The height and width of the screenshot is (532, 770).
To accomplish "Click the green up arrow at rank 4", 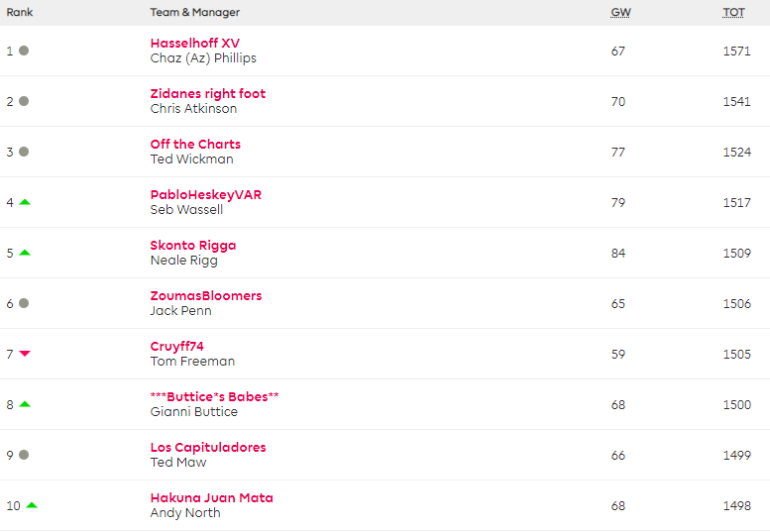I will tap(25, 202).
